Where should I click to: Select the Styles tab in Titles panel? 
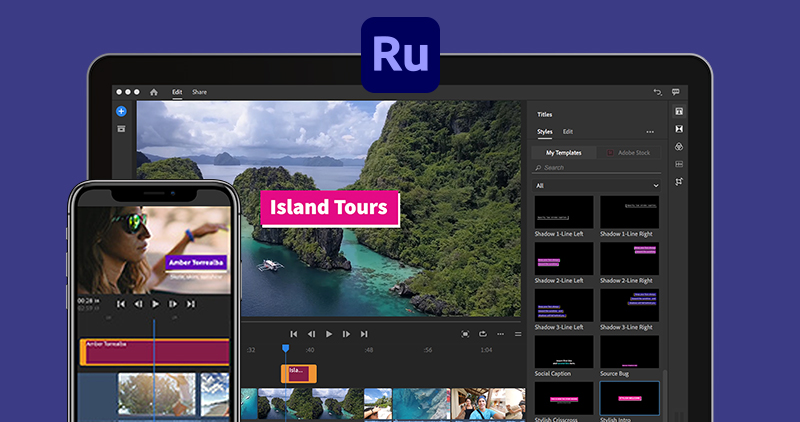click(x=544, y=132)
